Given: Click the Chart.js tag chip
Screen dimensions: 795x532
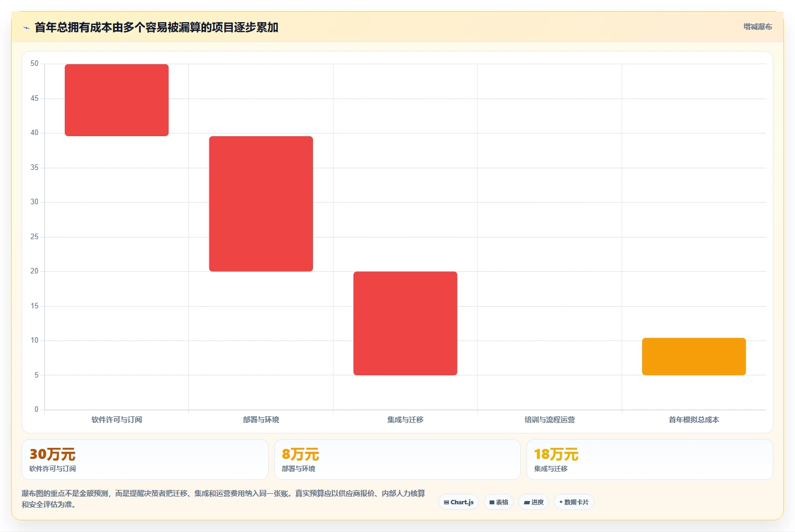Looking at the screenshot, I should [459, 502].
